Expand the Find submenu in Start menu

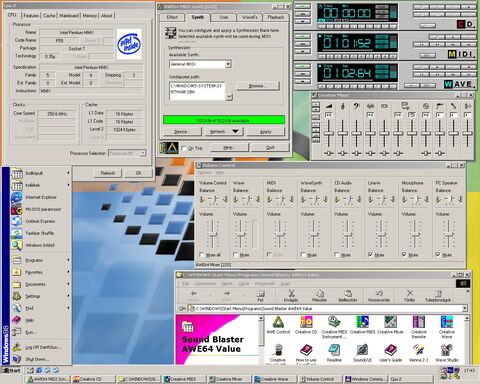(x=40, y=308)
